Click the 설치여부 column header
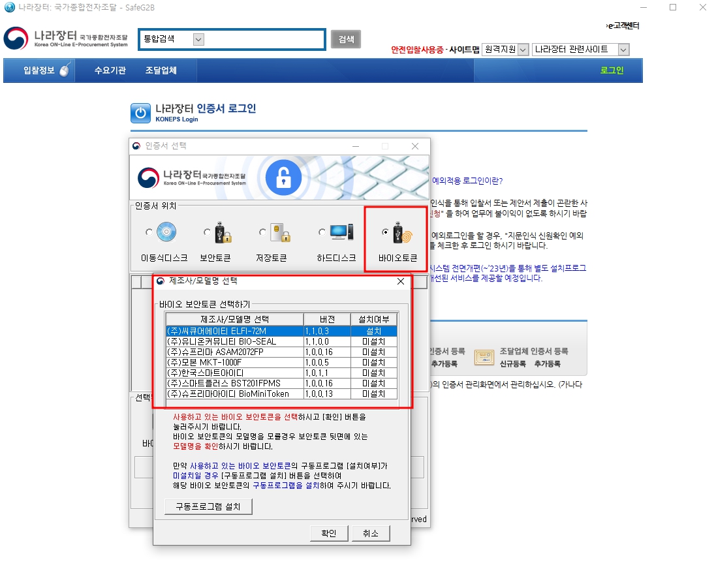Viewport: 716px width, 588px height. [374, 319]
